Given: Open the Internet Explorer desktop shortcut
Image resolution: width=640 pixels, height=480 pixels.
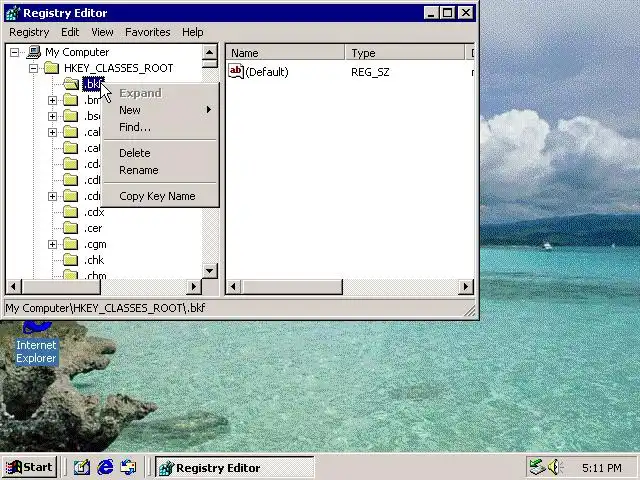Looking at the screenshot, I should click(36, 345).
